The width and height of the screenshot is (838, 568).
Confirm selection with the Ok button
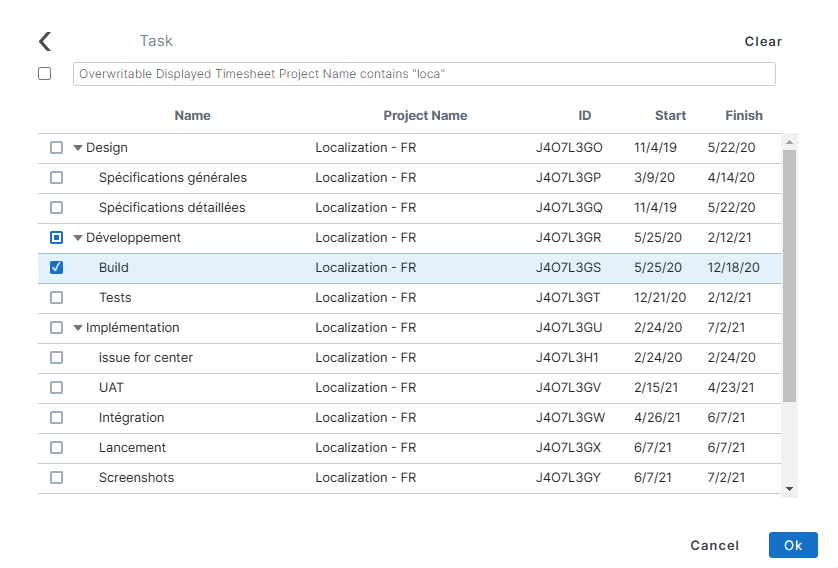tap(792, 545)
